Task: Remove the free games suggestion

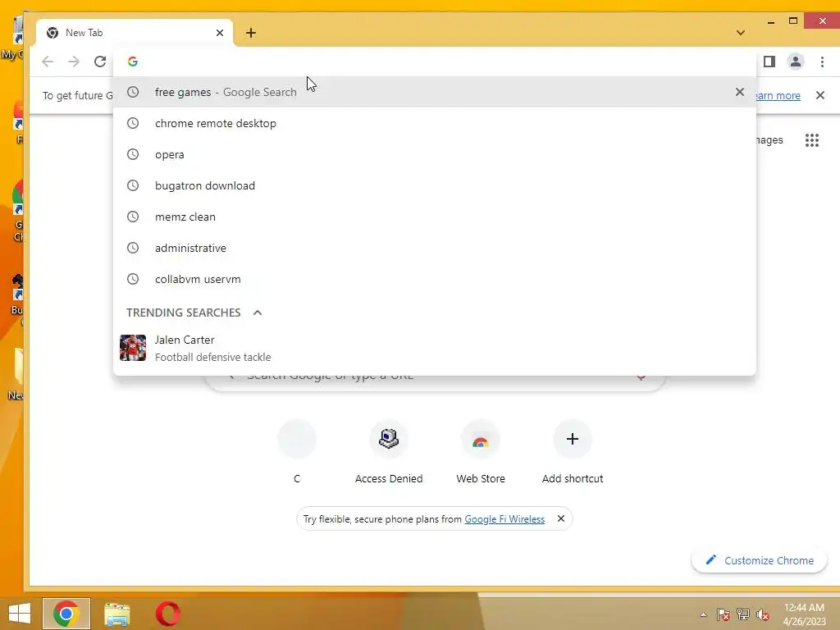Action: point(739,92)
